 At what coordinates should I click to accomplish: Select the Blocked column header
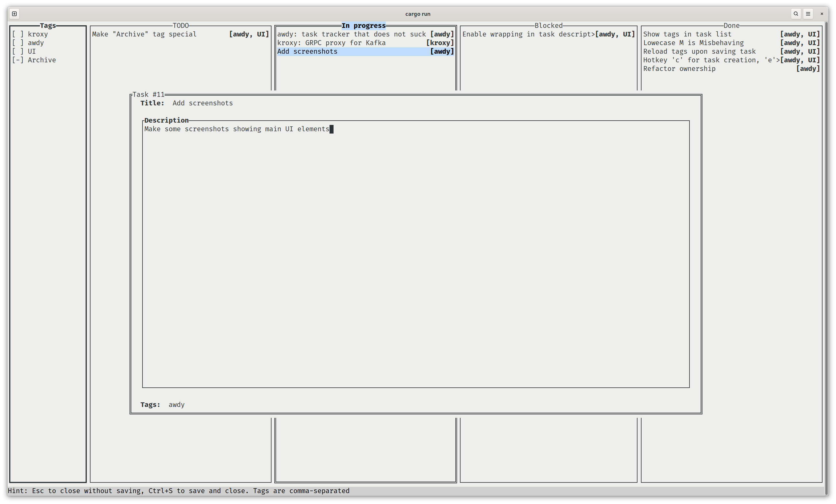[x=548, y=26]
